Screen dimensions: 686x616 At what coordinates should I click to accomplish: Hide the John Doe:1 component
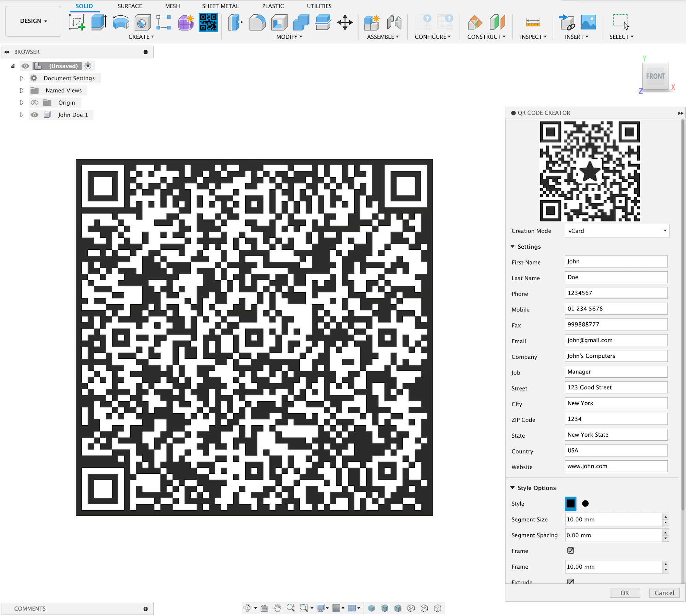(x=34, y=115)
